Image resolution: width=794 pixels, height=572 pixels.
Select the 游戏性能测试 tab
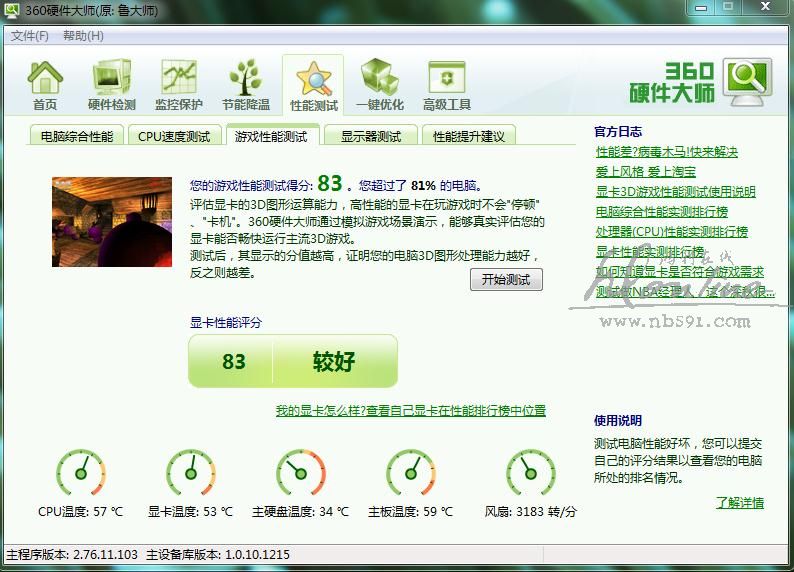click(x=271, y=136)
